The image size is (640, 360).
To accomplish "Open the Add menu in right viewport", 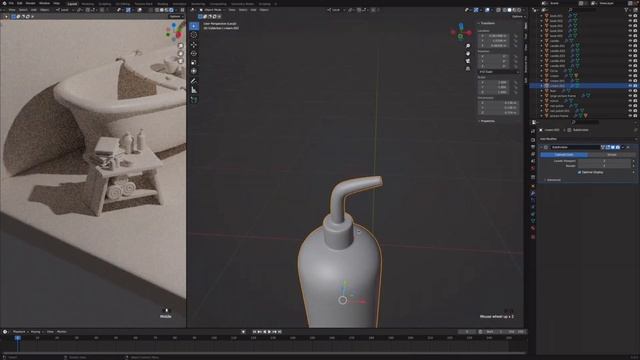I will pos(253,10).
